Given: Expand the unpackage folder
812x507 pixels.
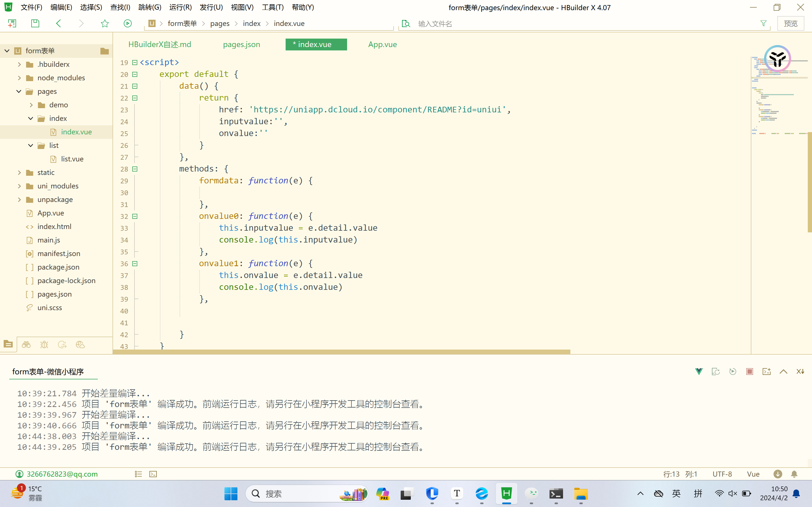Looking at the screenshot, I should (19, 199).
